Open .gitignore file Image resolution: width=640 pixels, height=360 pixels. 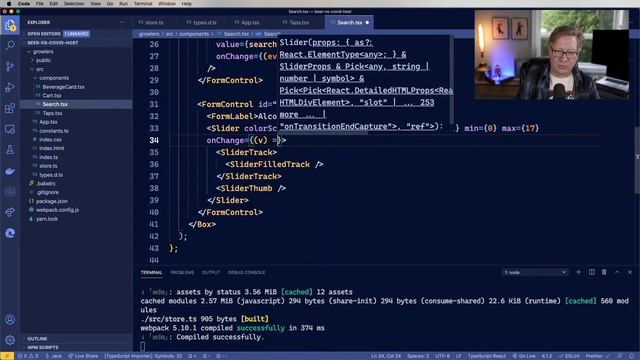click(x=47, y=192)
